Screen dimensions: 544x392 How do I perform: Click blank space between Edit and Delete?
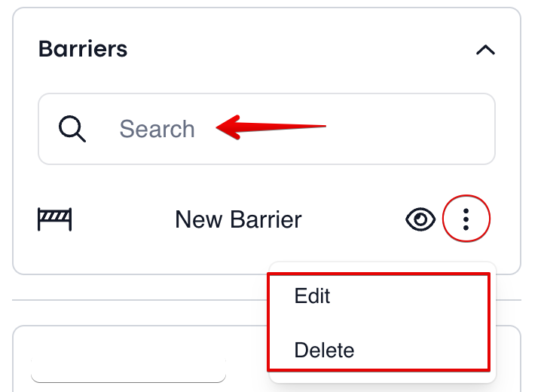tap(378, 323)
